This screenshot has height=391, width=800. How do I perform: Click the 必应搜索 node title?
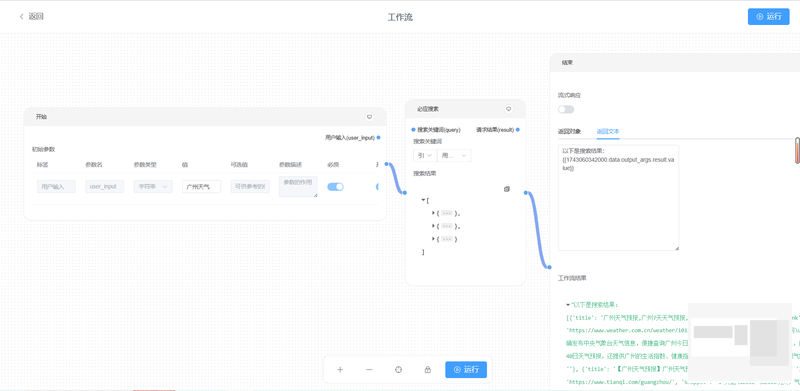(x=428, y=109)
